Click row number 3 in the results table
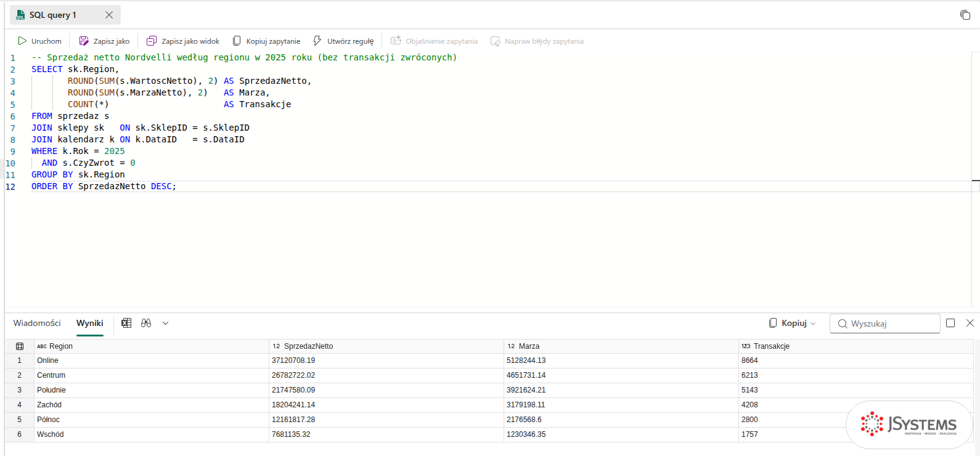 tap(20, 390)
